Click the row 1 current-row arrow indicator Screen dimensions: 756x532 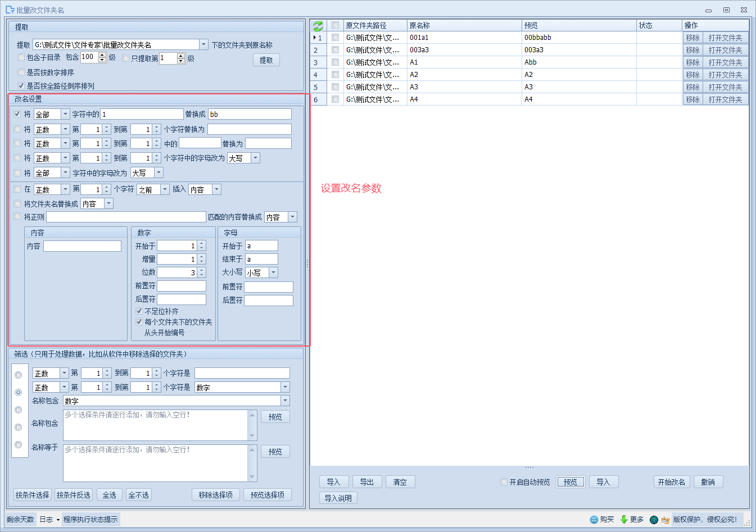(314, 38)
